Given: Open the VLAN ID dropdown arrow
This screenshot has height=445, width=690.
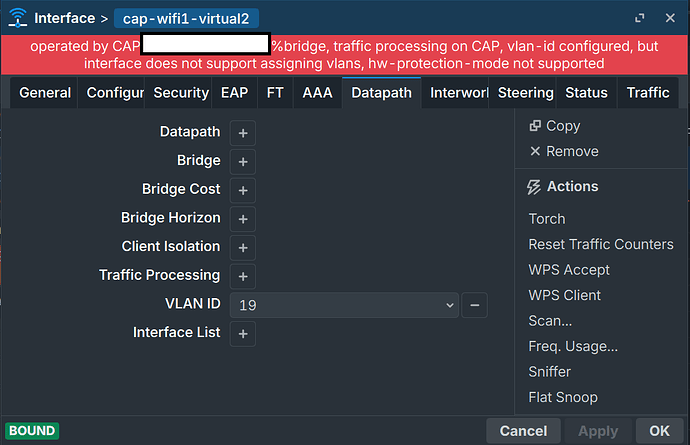Looking at the screenshot, I should click(449, 305).
